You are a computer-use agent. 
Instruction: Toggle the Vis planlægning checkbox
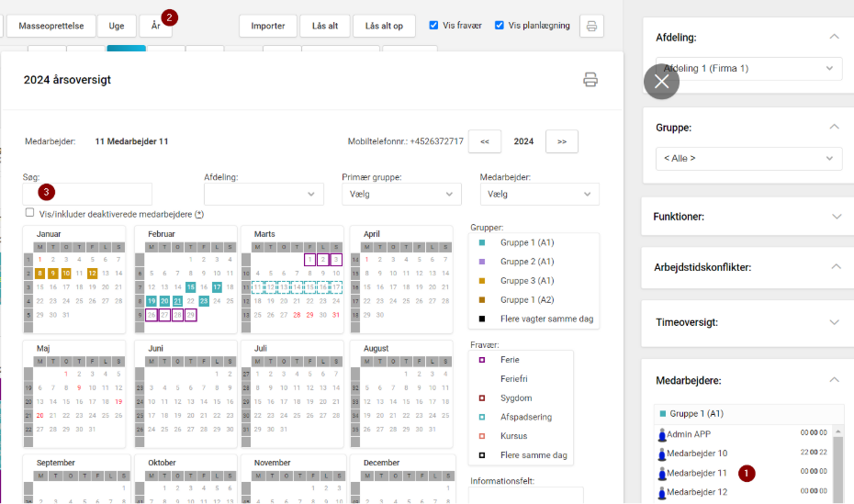(500, 26)
